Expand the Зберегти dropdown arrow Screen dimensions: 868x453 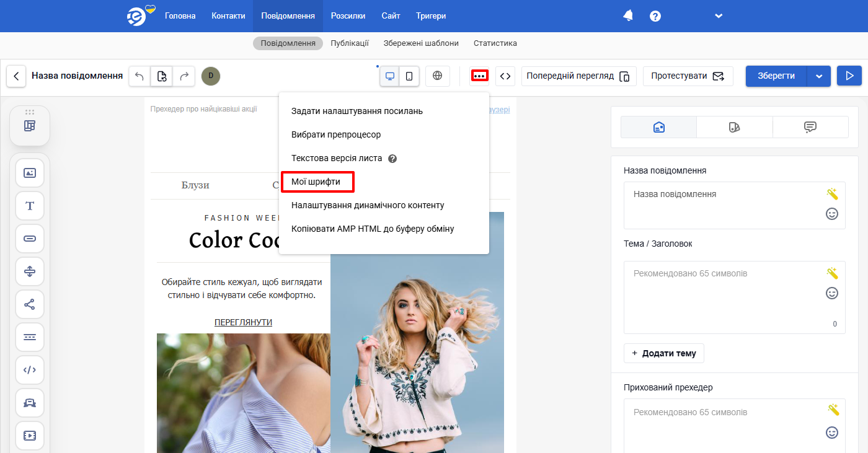819,76
